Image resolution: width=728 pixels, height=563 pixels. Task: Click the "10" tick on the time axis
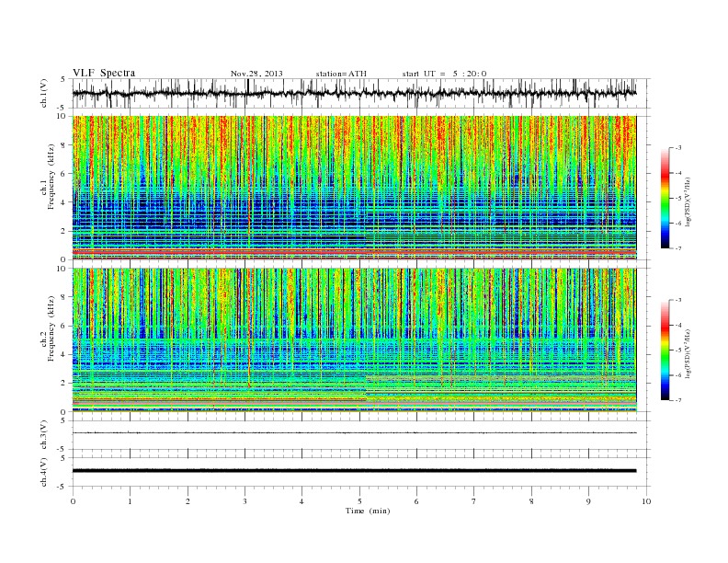tap(646, 501)
